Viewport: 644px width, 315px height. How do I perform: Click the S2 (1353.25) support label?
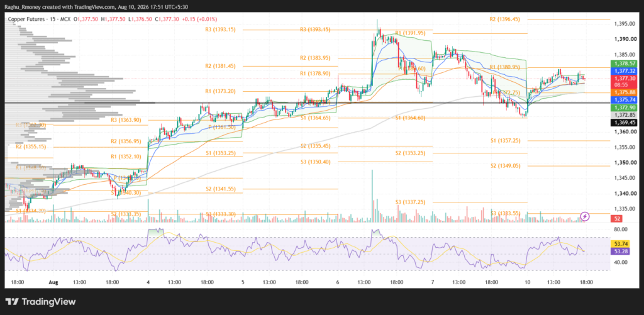[x=410, y=153]
